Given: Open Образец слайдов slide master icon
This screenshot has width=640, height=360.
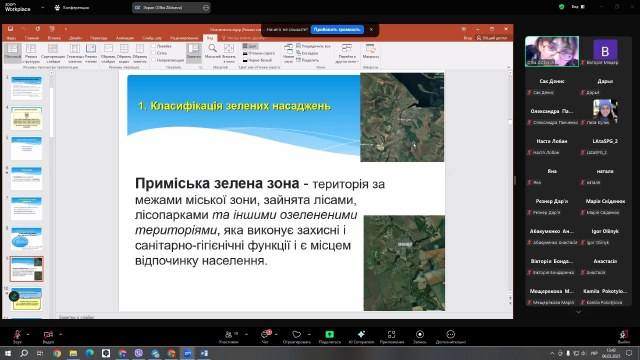Looking at the screenshot, I should 108,53.
